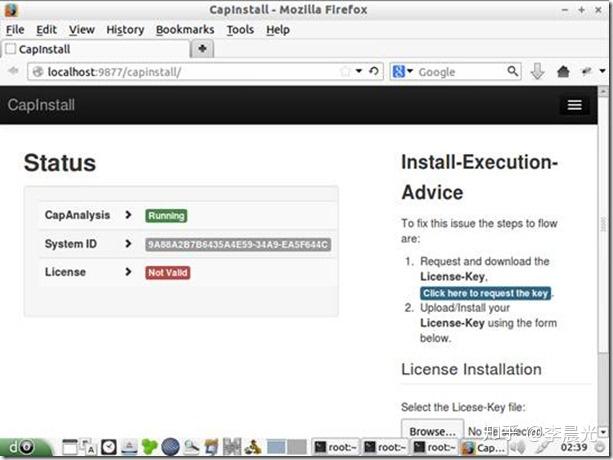Click the search magnifier in Google box
613x460 pixels.
[x=513, y=71]
